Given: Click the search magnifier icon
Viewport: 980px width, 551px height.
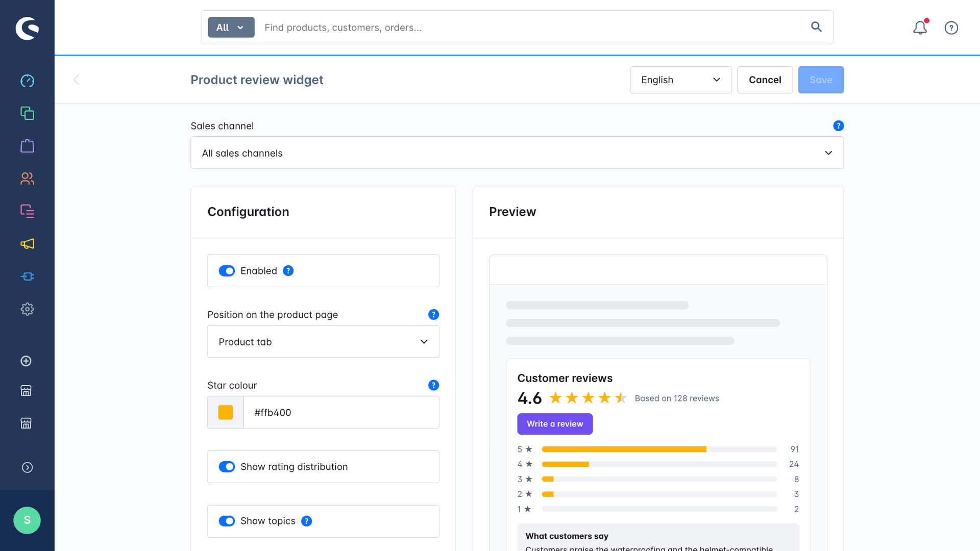Looking at the screenshot, I should [x=816, y=27].
